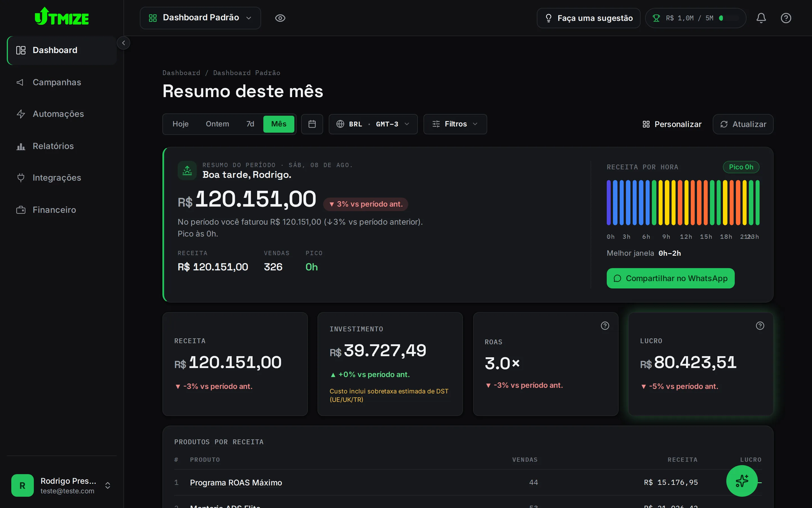Open the Dashboard Padrão dropdown

coord(200,18)
